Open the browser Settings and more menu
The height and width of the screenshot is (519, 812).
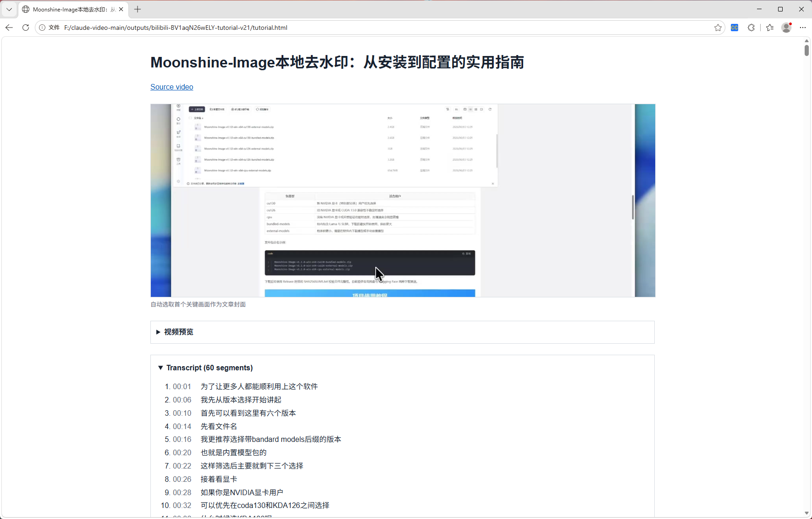803,28
